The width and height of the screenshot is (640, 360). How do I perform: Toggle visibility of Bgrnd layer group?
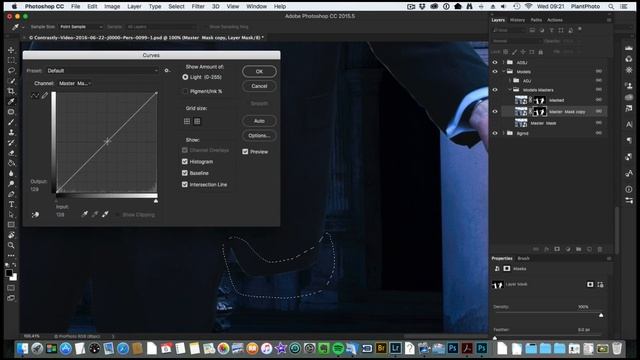[x=495, y=133]
